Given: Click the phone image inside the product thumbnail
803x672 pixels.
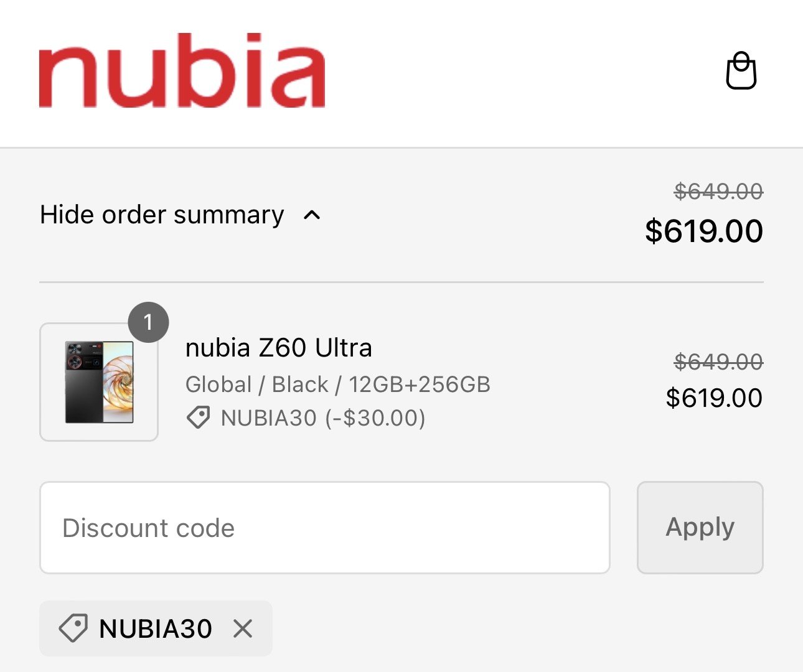Looking at the screenshot, I should point(99,381).
